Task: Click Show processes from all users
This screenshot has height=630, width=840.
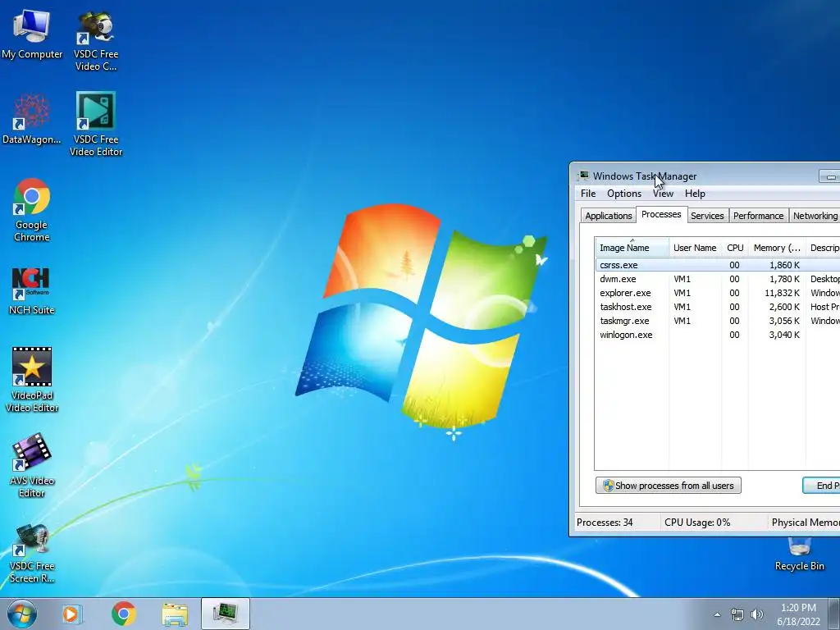Action: [x=668, y=486]
